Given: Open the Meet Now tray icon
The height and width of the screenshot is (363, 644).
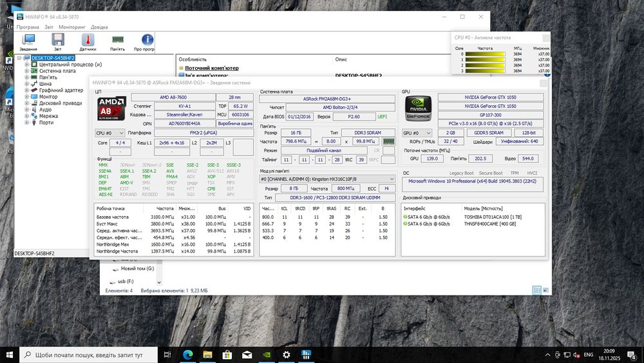Looking at the screenshot, I should pyautogui.click(x=558, y=355).
